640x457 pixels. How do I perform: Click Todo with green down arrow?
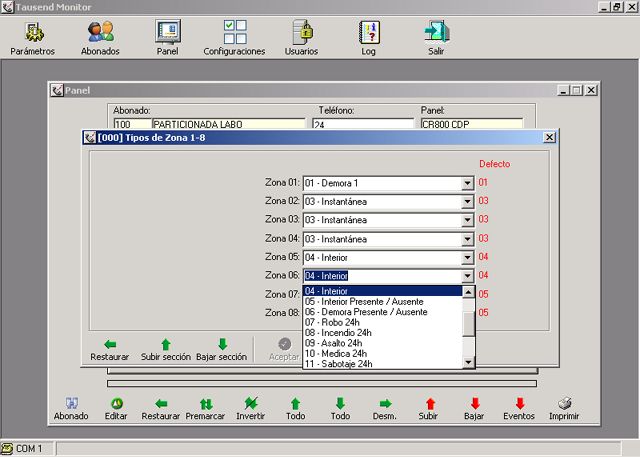(x=340, y=404)
